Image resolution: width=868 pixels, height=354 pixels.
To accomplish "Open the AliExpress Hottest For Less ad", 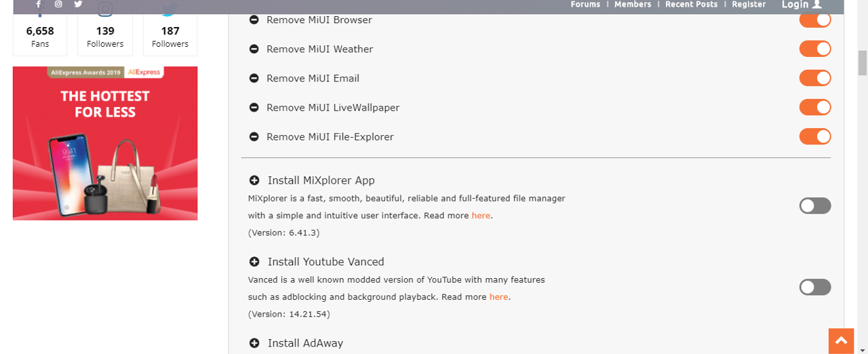I will pos(105,143).
